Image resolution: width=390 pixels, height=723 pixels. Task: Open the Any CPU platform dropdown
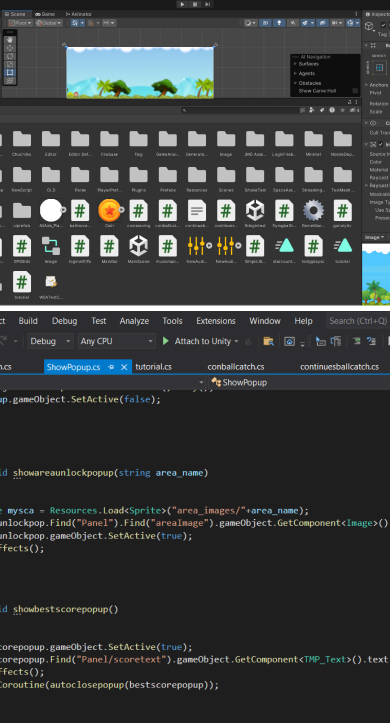[x=117, y=341]
